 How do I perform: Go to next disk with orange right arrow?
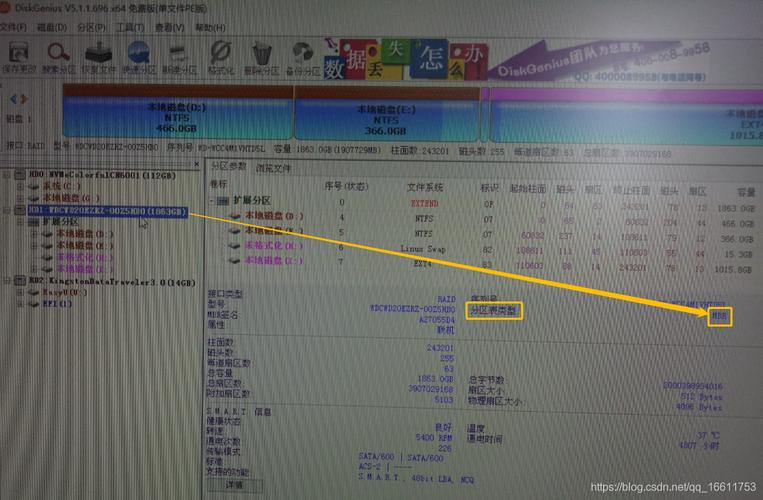[23, 99]
